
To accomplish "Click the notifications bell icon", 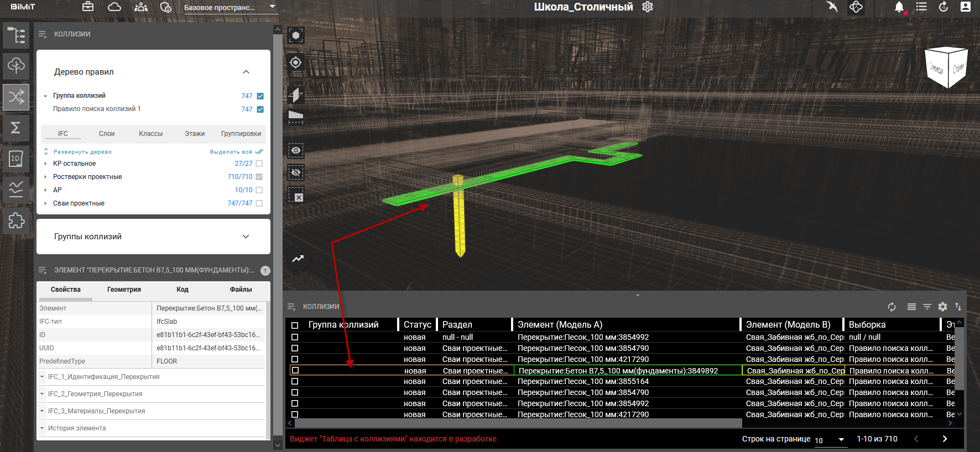I will click(899, 7).
